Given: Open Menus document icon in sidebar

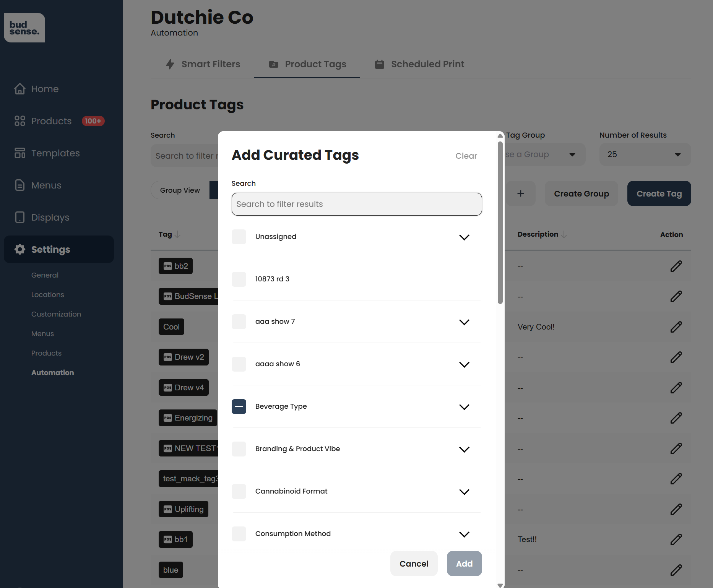Looking at the screenshot, I should (x=20, y=185).
